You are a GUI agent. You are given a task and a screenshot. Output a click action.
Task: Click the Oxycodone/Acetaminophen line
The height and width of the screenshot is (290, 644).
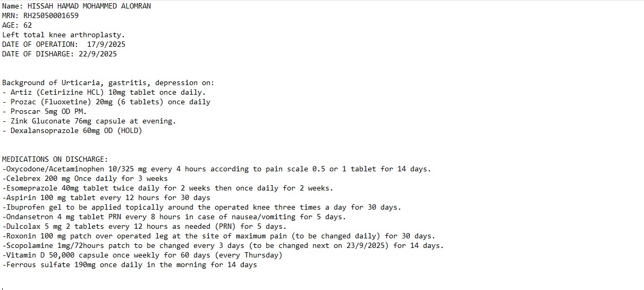[x=216, y=169]
